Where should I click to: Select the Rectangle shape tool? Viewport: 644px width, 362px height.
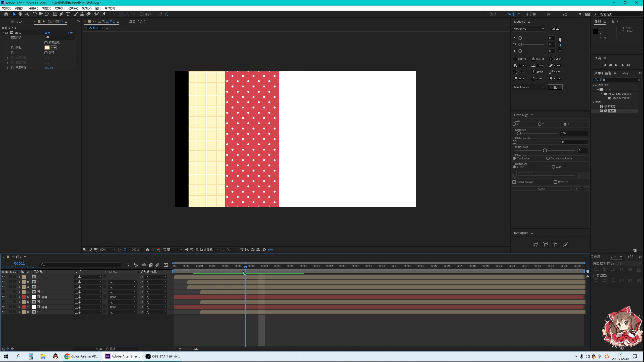(55, 14)
